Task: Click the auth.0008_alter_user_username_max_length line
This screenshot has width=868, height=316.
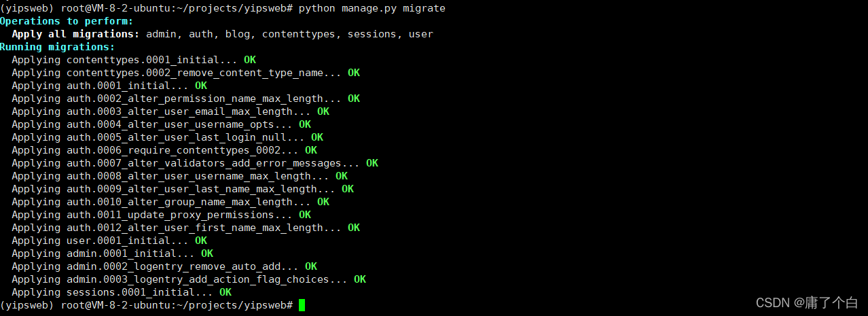Action: click(180, 176)
